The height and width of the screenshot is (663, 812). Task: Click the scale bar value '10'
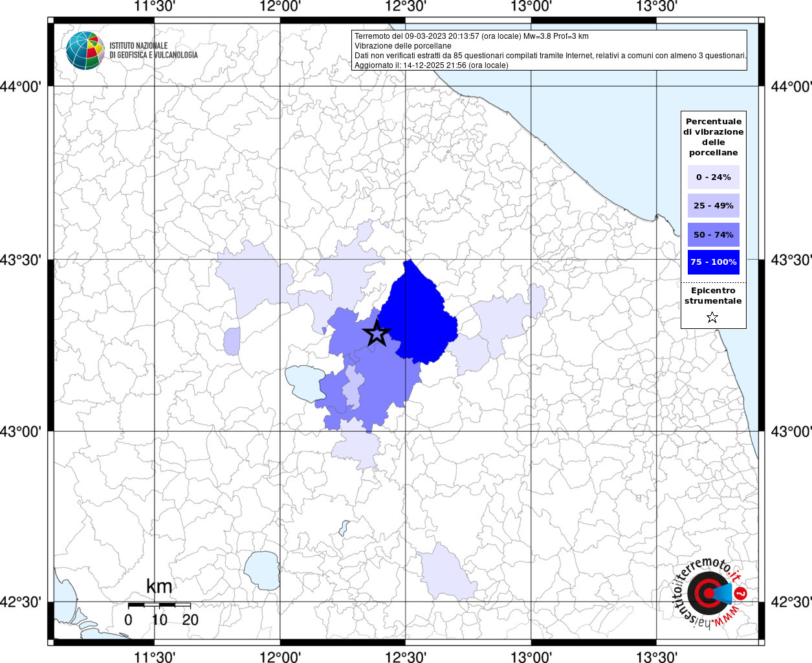tap(159, 620)
